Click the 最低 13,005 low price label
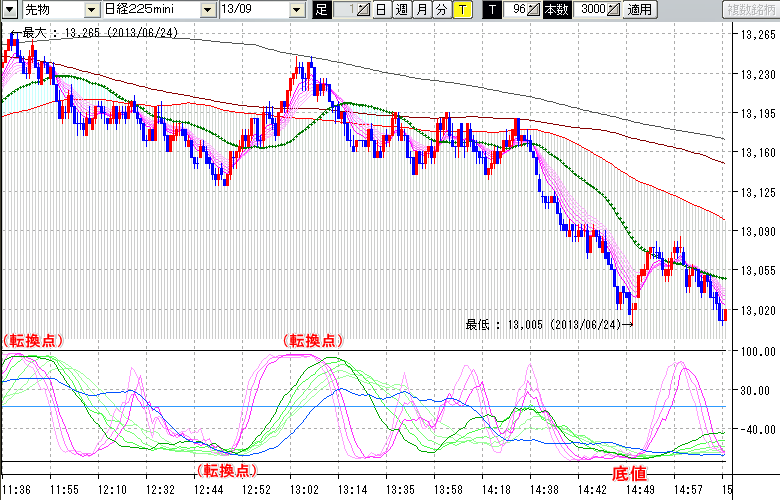 coord(548,324)
